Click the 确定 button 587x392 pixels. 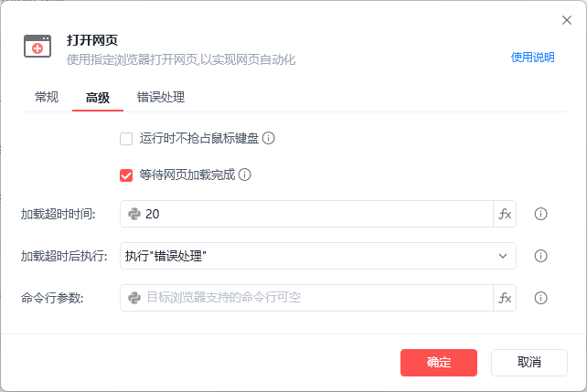(439, 362)
